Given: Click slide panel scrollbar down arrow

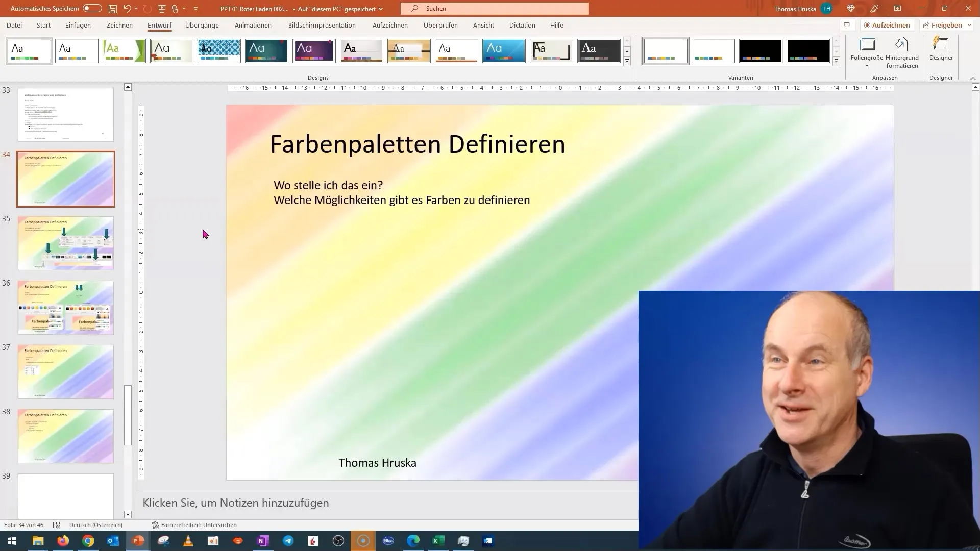Looking at the screenshot, I should 128,515.
